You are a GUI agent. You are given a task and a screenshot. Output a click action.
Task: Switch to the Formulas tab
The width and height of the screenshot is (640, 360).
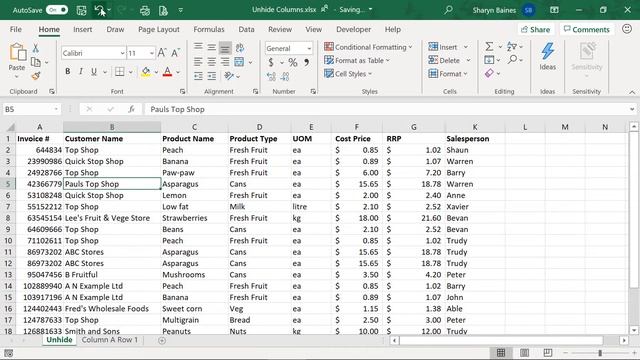pos(209,29)
